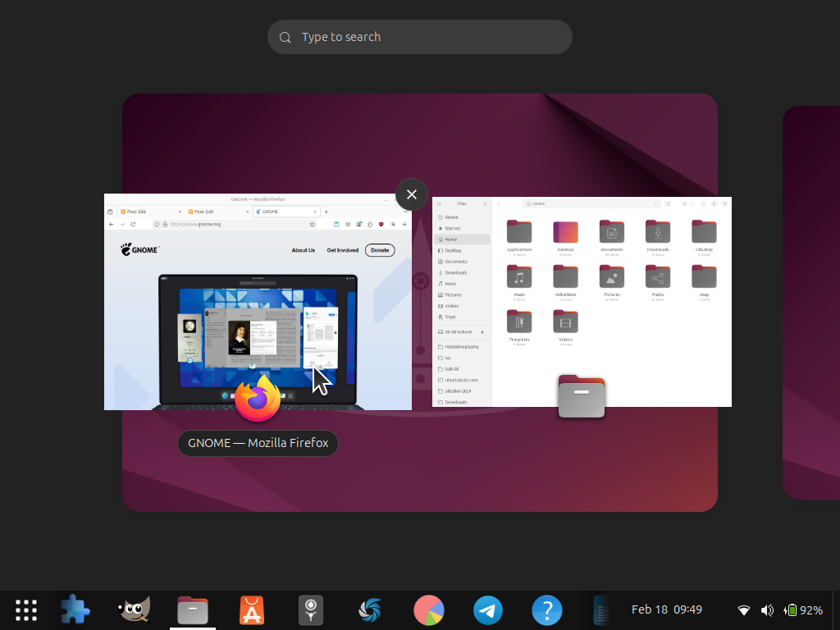Select the snap folder in Files window

pyautogui.click(x=704, y=282)
